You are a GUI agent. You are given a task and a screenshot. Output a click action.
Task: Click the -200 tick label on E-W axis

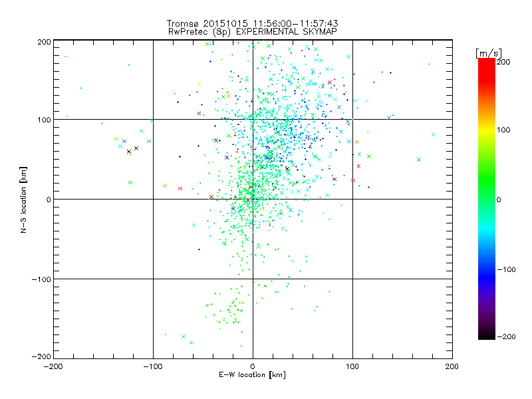(53, 366)
